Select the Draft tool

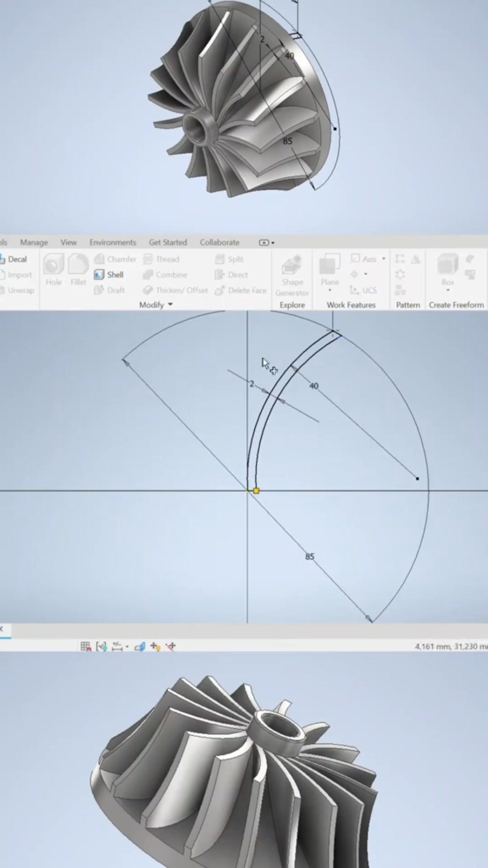point(109,290)
